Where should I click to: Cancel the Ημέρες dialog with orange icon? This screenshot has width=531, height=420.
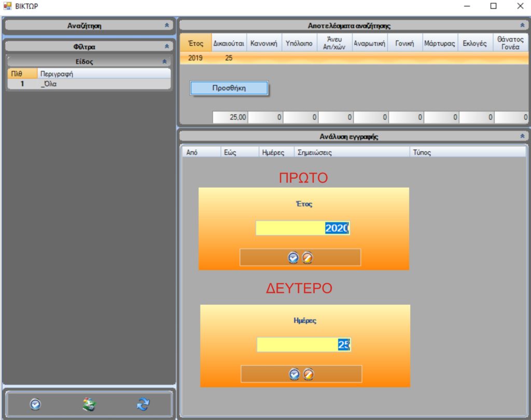(x=308, y=374)
